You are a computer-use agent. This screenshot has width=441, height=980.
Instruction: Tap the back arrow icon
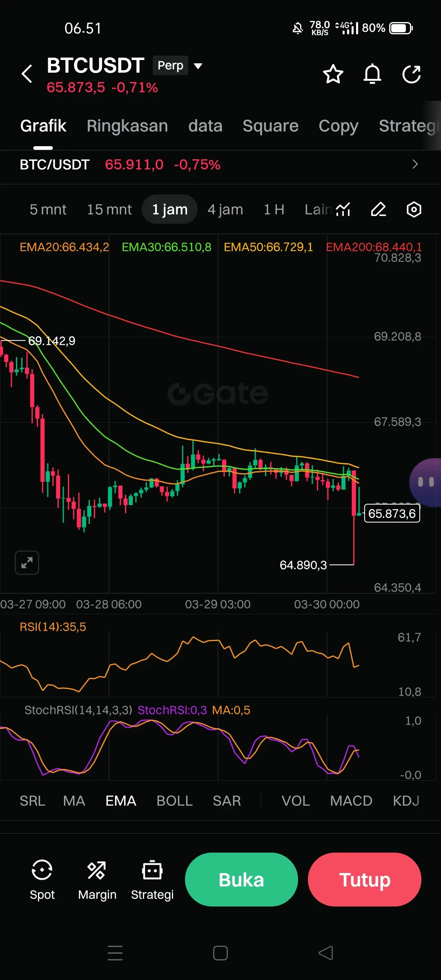pos(27,74)
